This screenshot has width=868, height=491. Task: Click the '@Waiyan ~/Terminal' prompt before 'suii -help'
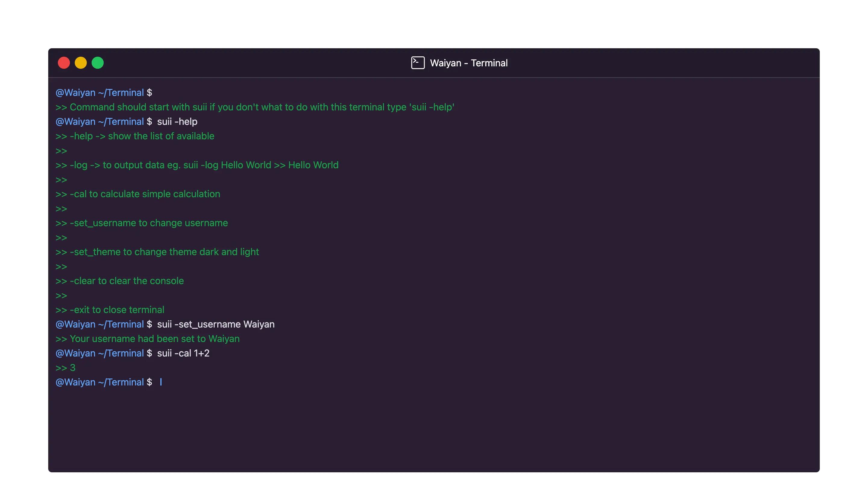(100, 122)
